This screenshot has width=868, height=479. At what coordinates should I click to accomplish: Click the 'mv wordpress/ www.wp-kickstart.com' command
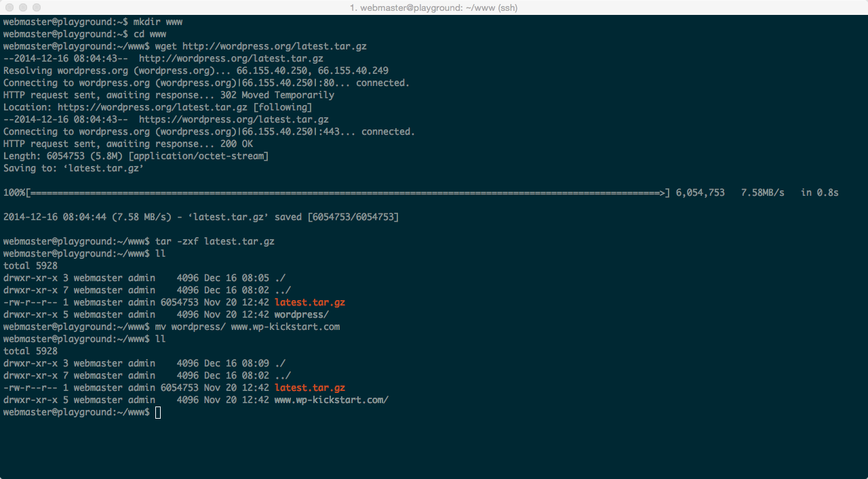(x=248, y=327)
